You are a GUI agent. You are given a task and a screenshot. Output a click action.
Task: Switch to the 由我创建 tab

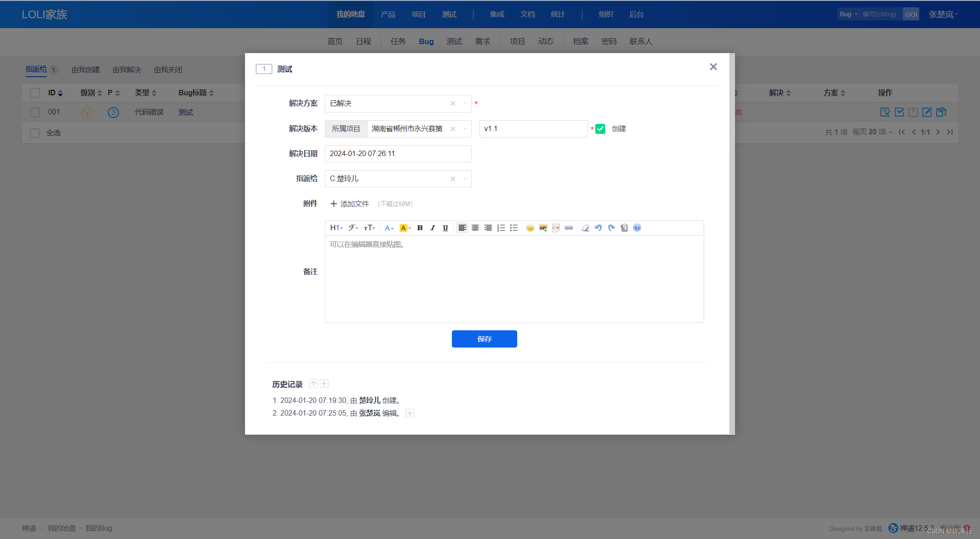click(x=85, y=70)
